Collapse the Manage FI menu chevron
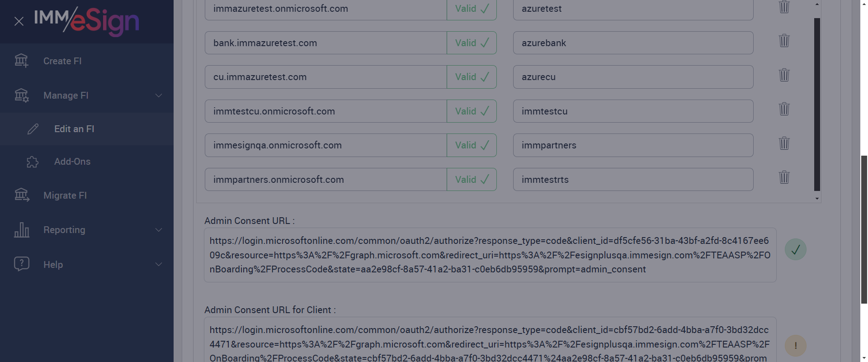 pyautogui.click(x=159, y=95)
